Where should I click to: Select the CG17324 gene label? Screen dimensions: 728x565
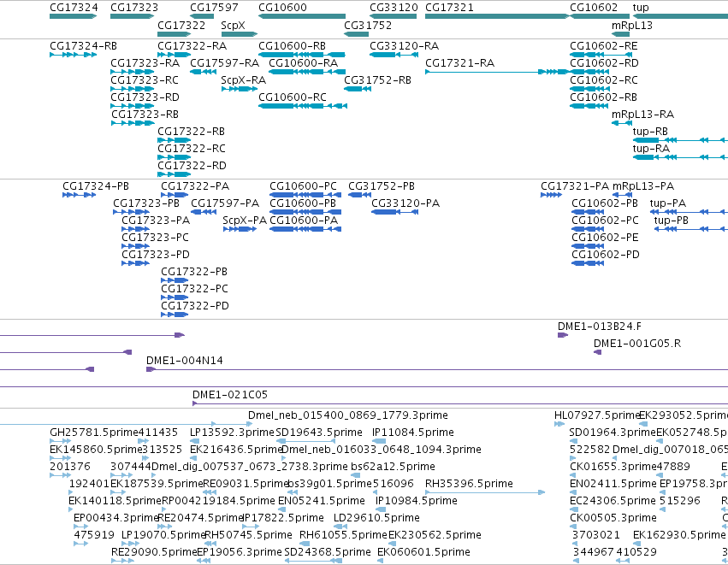coord(74,8)
